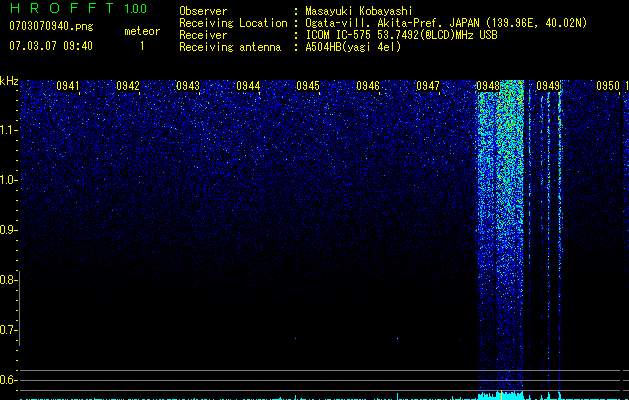Click the HROFFT 1.0.0 title text
629x400 pixels.
[78, 8]
